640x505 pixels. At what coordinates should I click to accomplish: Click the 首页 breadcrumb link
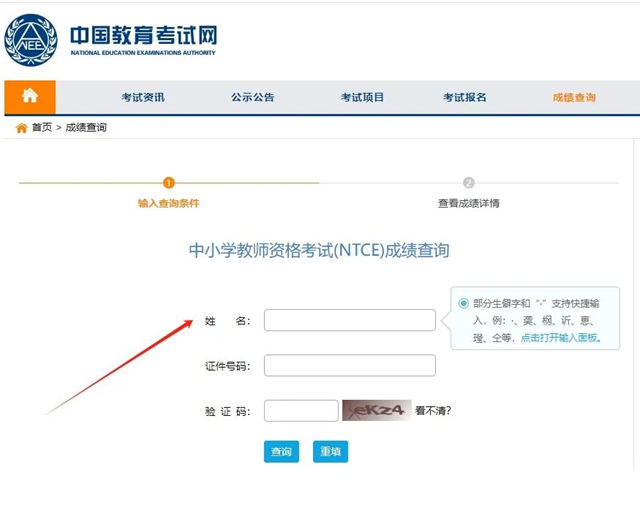[42, 128]
